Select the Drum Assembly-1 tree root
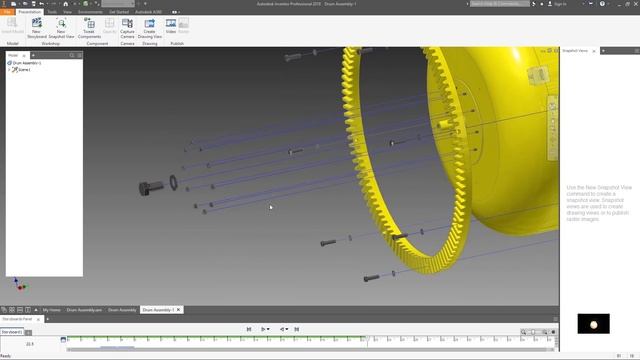The image size is (640, 360). click(x=24, y=63)
